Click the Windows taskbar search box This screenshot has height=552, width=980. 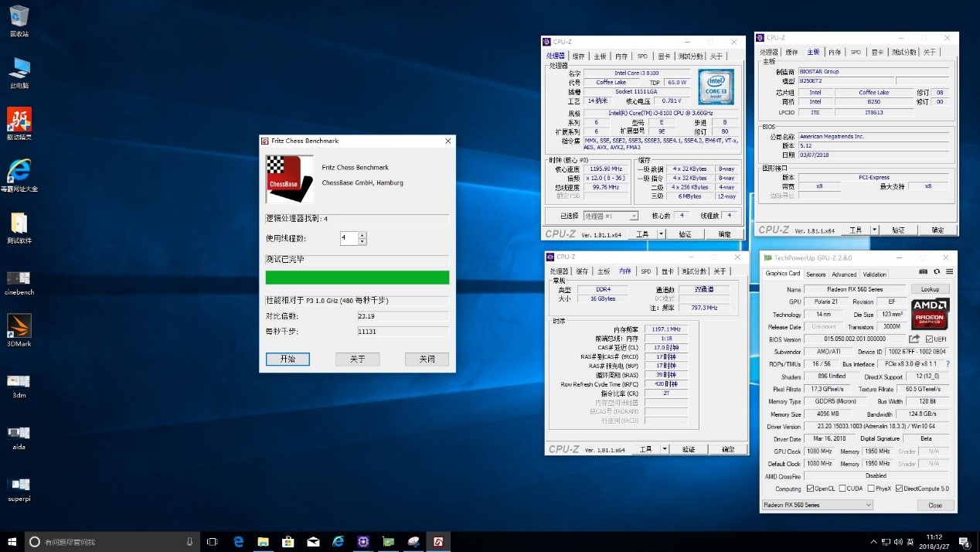coord(108,541)
